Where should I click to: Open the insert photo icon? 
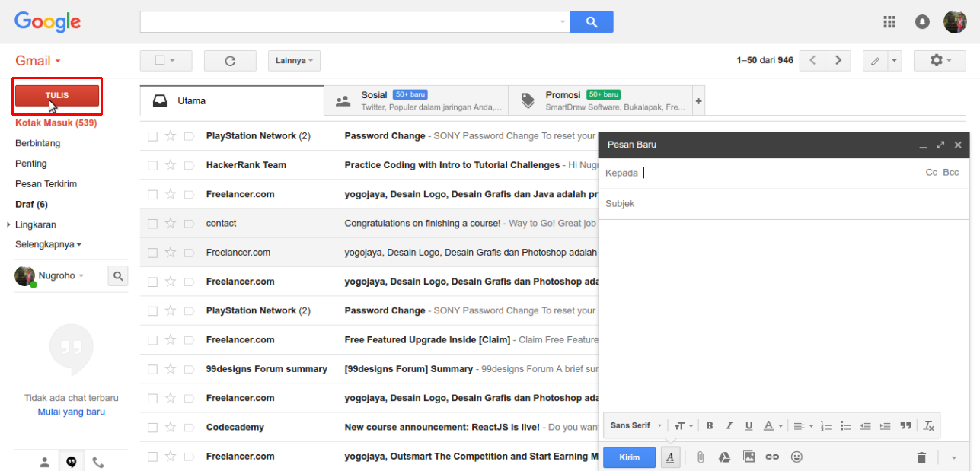[749, 457]
